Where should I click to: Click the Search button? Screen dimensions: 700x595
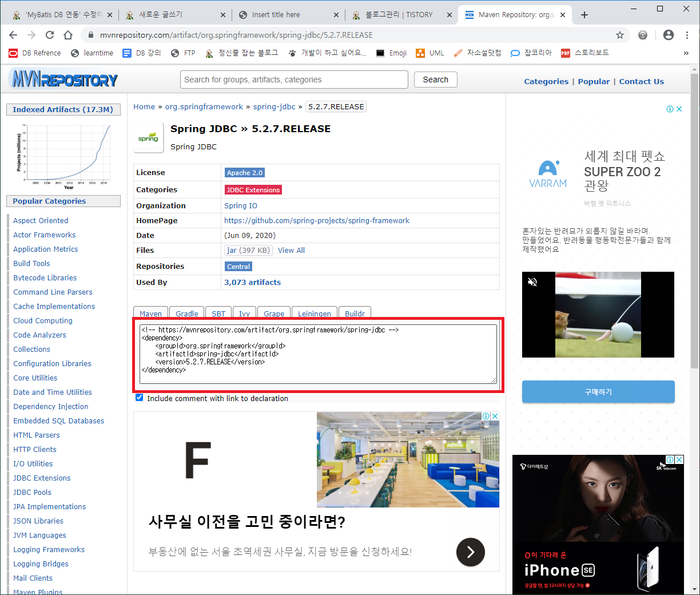coord(436,80)
